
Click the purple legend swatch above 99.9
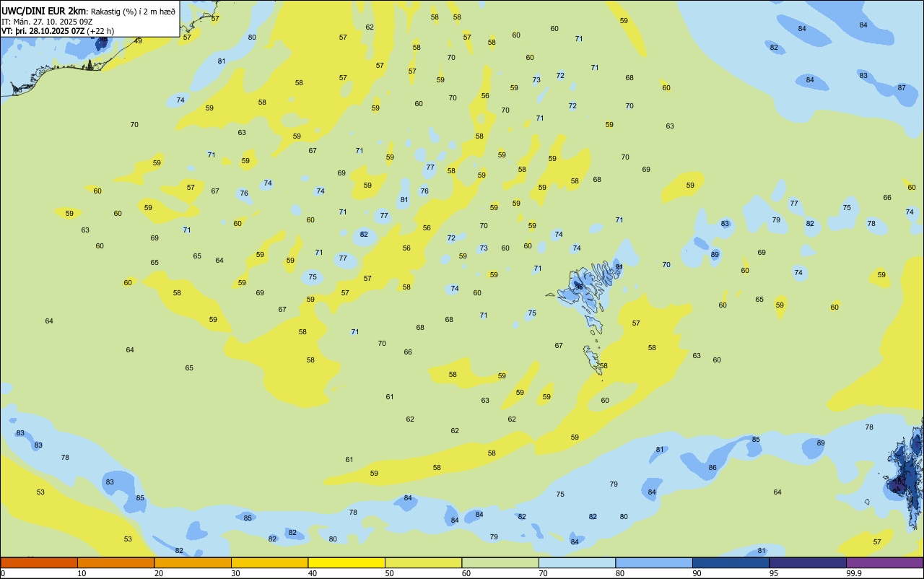click(885, 562)
